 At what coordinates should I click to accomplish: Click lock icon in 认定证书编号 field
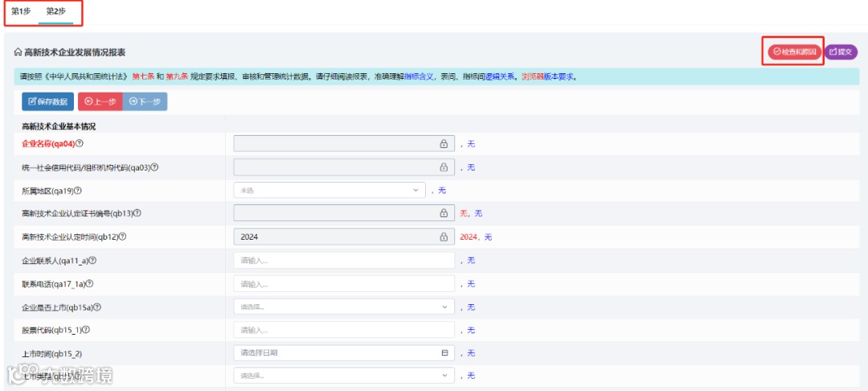444,213
